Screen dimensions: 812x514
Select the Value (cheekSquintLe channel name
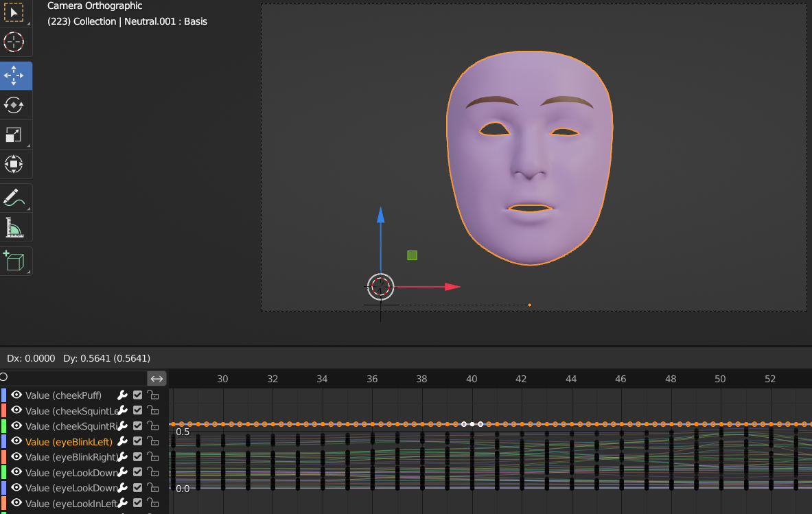(x=71, y=410)
